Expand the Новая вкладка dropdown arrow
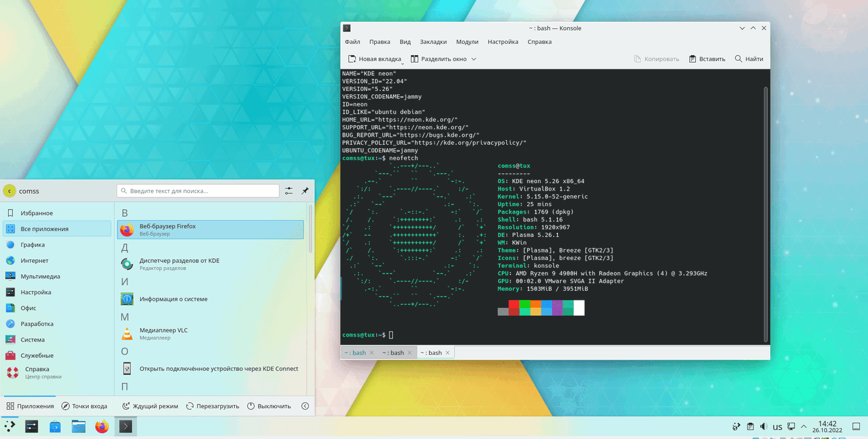 (x=403, y=63)
